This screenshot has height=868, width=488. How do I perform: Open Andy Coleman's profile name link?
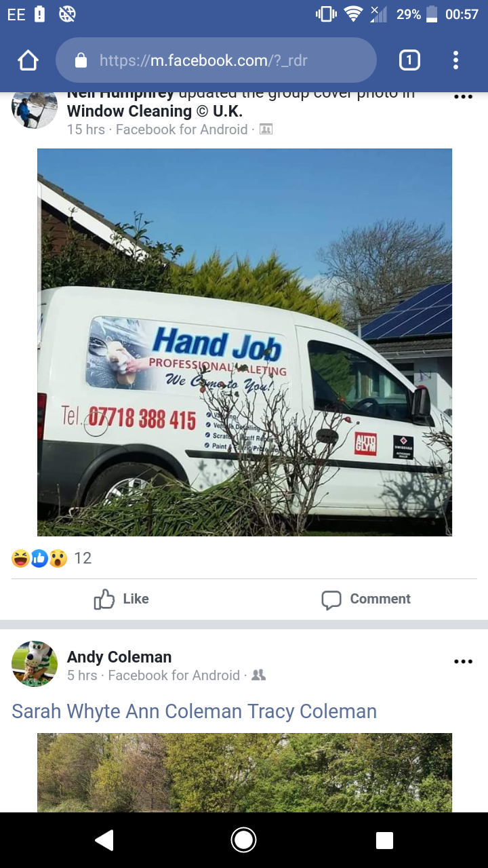(x=119, y=656)
